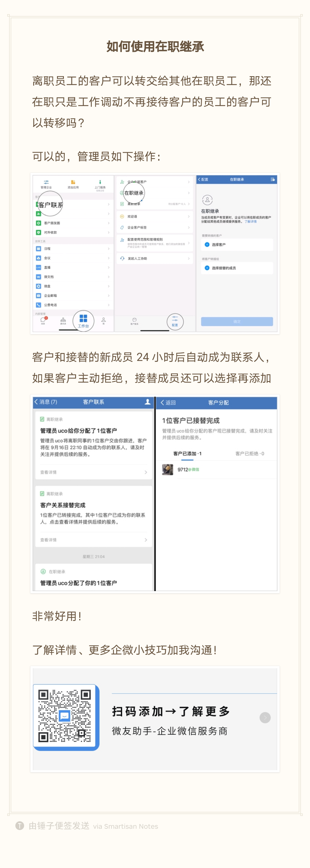
Task: Tap the person icon in 客户联系 header
Action: [147, 402]
